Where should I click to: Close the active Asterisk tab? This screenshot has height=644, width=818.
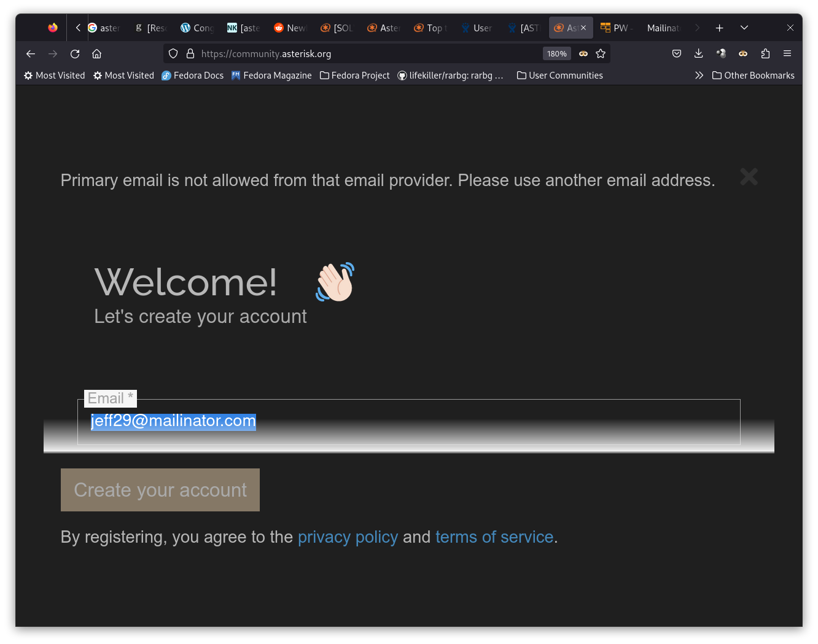tap(583, 28)
